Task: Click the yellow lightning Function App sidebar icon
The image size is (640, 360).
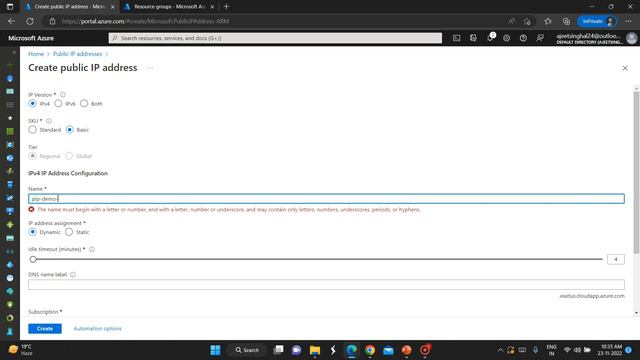Action: (10, 171)
